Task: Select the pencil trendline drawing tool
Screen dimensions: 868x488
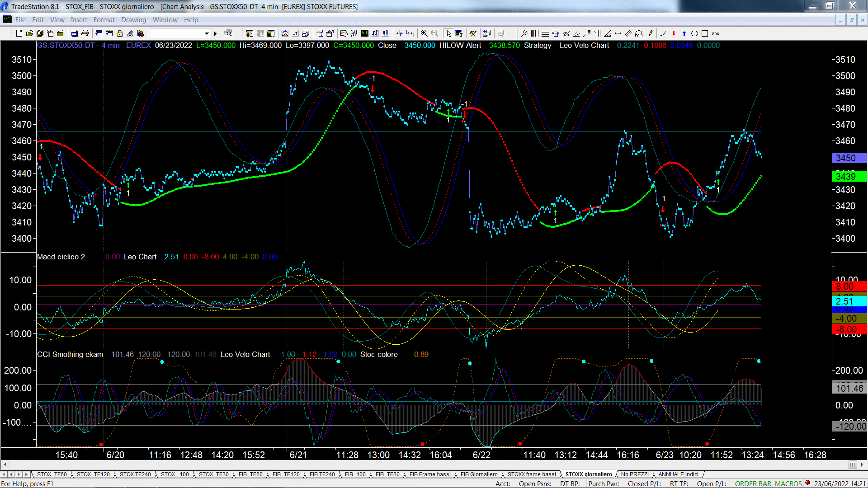Action: [649, 33]
